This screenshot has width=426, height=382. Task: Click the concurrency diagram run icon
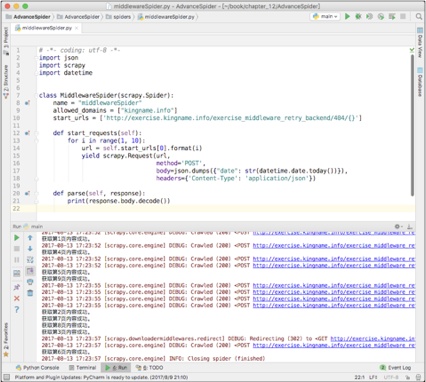pos(392,16)
